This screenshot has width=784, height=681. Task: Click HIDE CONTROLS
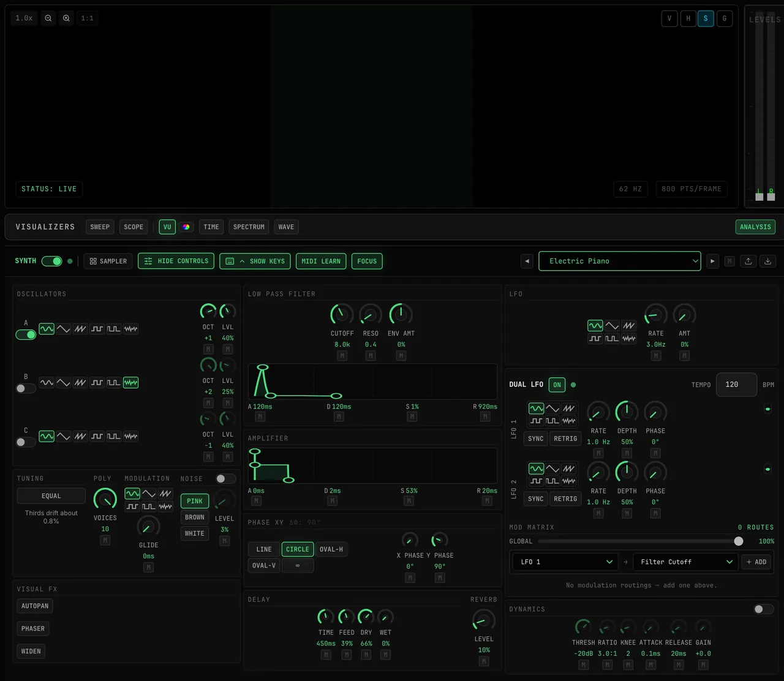point(176,261)
